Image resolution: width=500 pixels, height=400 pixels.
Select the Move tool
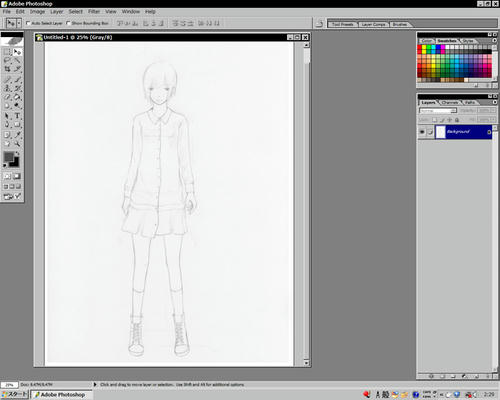click(x=17, y=52)
